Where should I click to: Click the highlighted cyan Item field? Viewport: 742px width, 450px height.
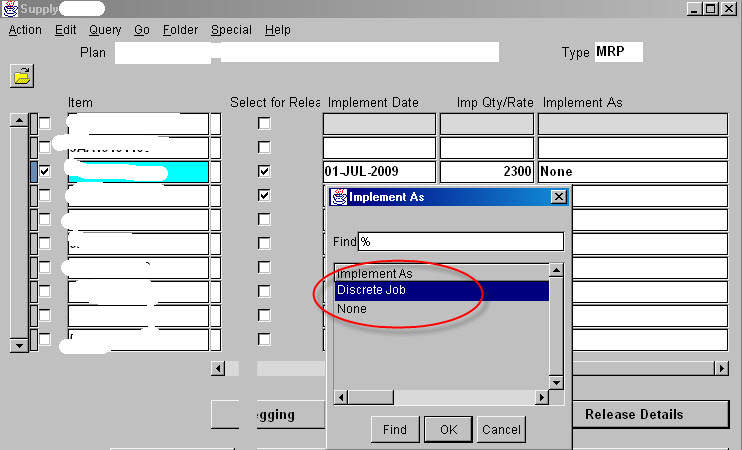click(x=138, y=171)
